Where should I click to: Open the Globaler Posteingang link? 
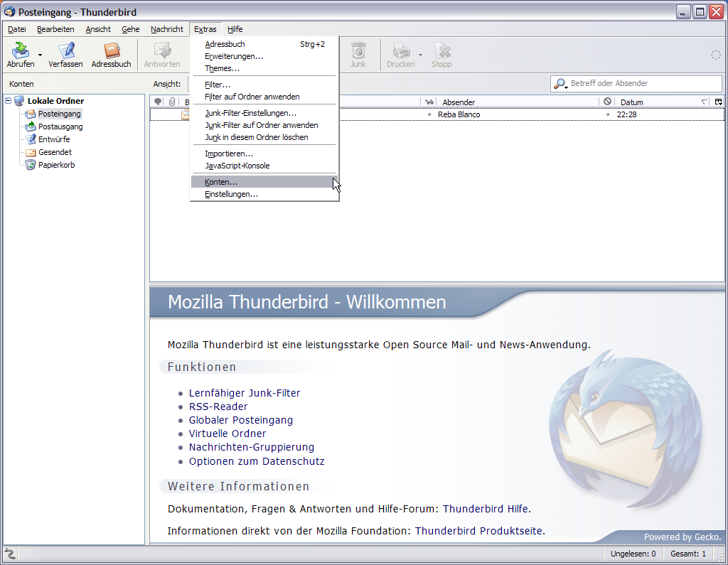[240, 420]
